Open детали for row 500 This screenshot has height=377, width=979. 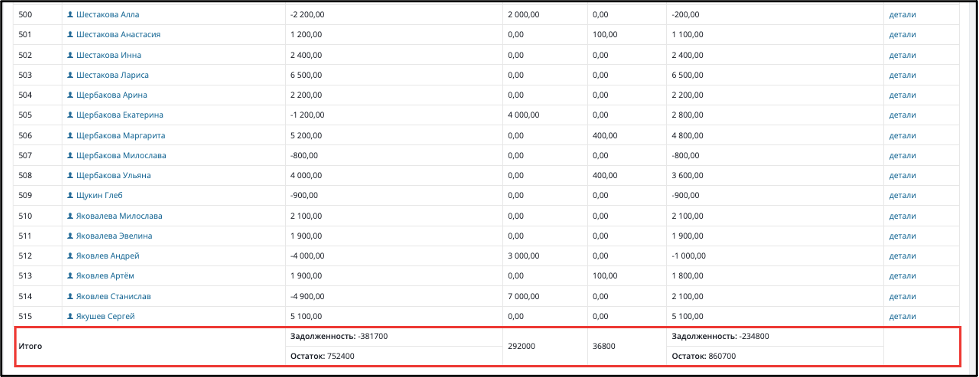pos(902,14)
